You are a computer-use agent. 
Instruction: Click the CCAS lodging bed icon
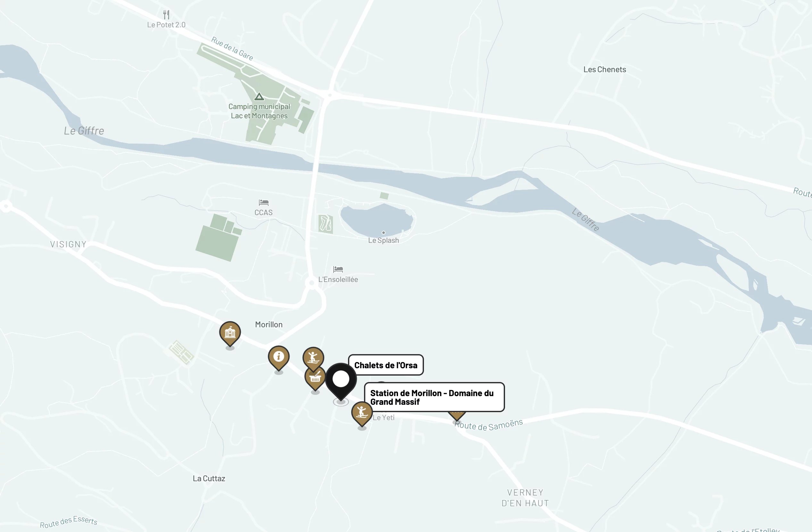click(263, 203)
